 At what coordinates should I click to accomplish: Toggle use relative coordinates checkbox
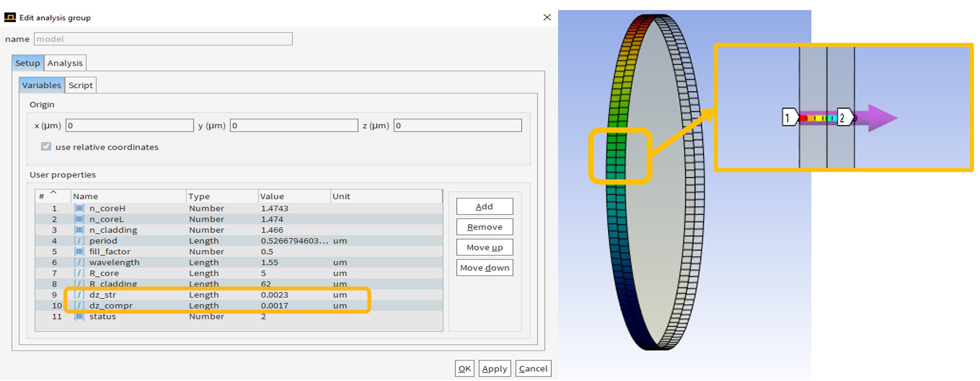pyautogui.click(x=46, y=147)
